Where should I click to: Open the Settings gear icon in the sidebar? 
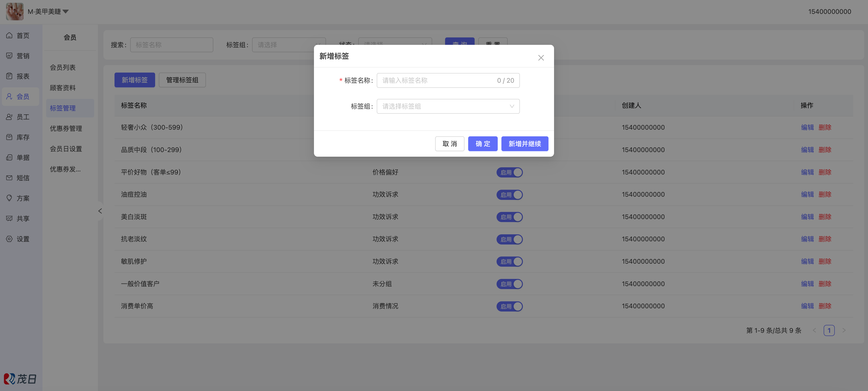point(9,239)
